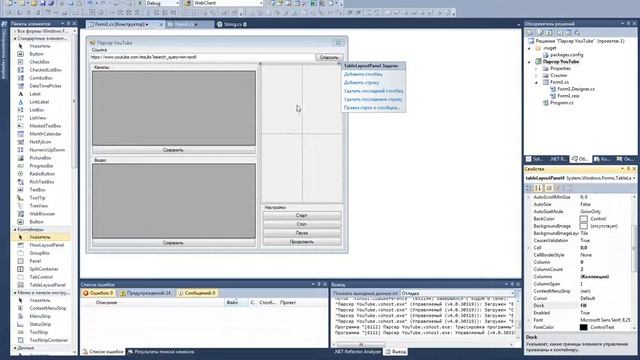Choose the ContextMenuStrip item in the toolbox
The width and height of the screenshot is (640, 360).
point(48,308)
